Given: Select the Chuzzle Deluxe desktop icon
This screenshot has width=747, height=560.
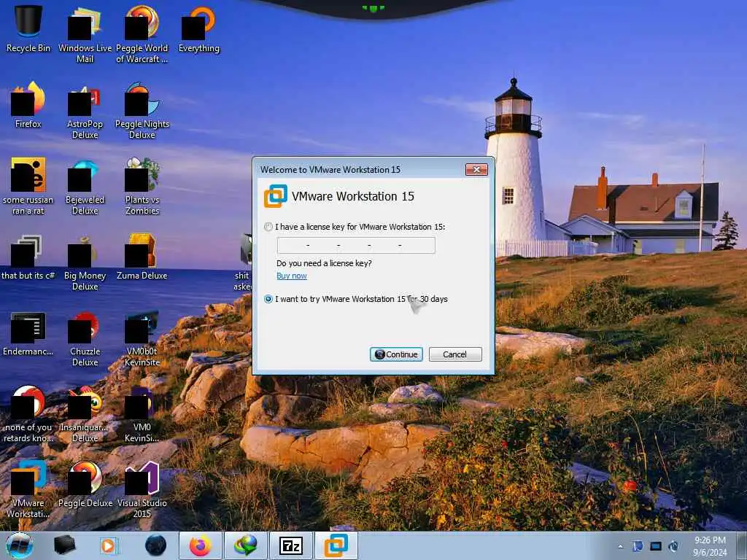Looking at the screenshot, I should pos(85,338).
